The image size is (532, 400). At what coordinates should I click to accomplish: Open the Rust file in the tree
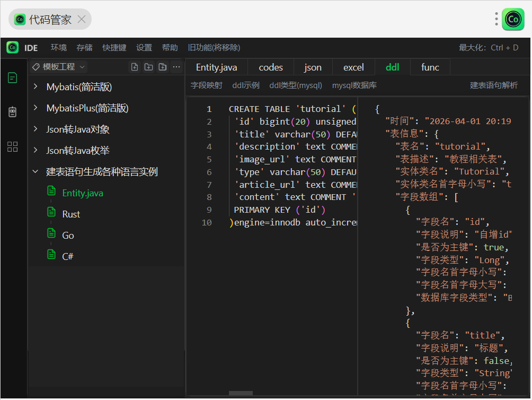[x=71, y=214]
